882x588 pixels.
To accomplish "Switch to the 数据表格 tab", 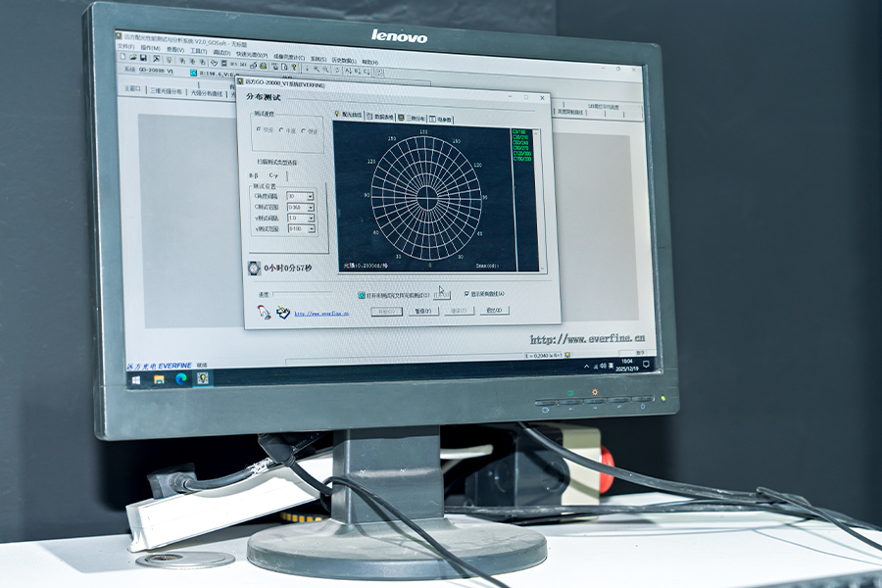I will (x=380, y=117).
